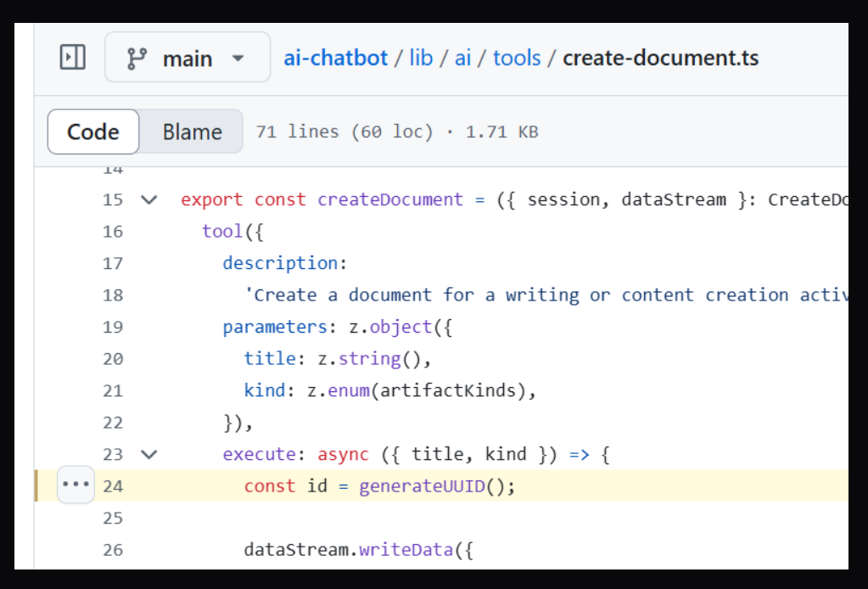Select line number 22
The height and width of the screenshot is (589, 868).
(113, 423)
